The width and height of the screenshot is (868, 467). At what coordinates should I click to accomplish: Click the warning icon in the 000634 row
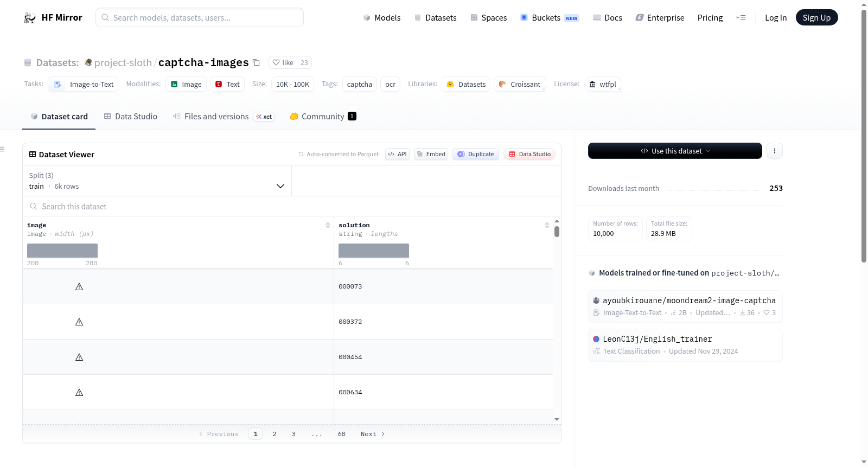point(79,392)
